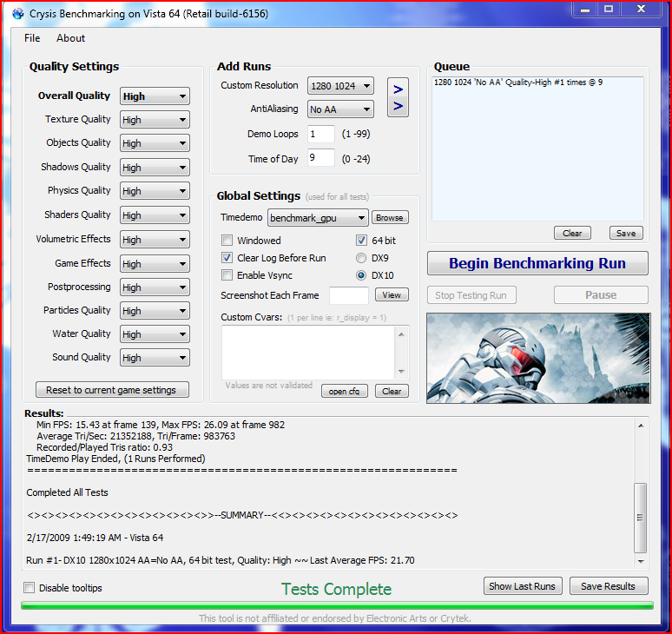
Task: Click the Pause button
Action: 601,295
